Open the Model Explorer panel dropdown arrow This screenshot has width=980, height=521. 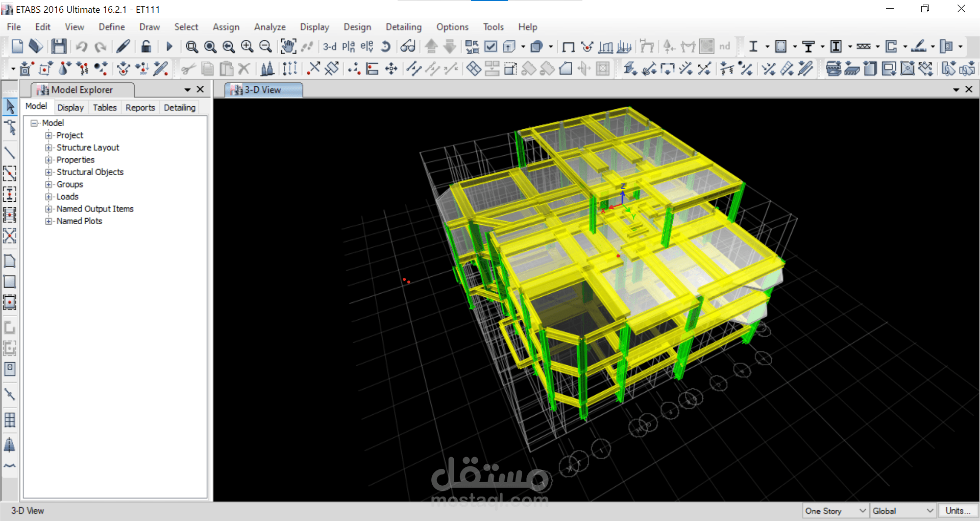coord(187,90)
